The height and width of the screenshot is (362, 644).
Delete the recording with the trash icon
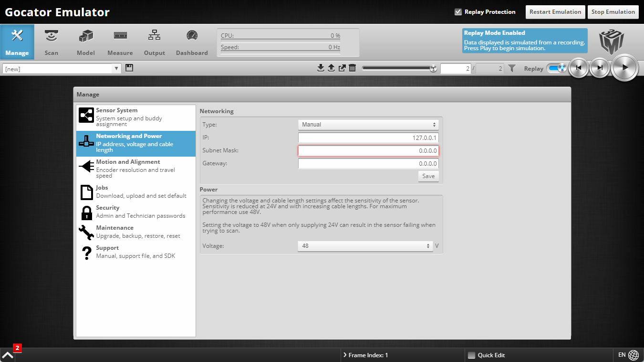[353, 68]
